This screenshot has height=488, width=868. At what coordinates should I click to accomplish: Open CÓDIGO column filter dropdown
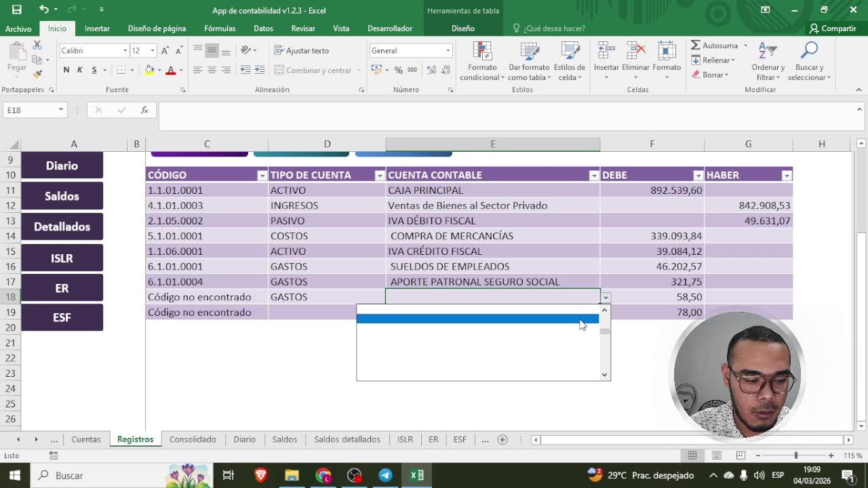[x=262, y=176]
